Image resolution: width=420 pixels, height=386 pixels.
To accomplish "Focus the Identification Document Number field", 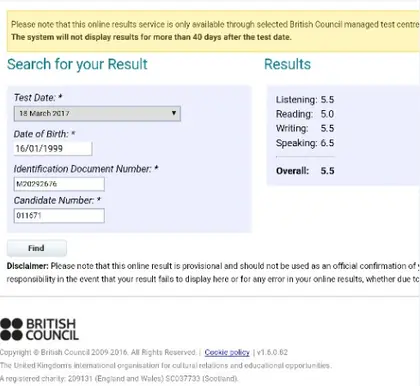I will (59, 184).
